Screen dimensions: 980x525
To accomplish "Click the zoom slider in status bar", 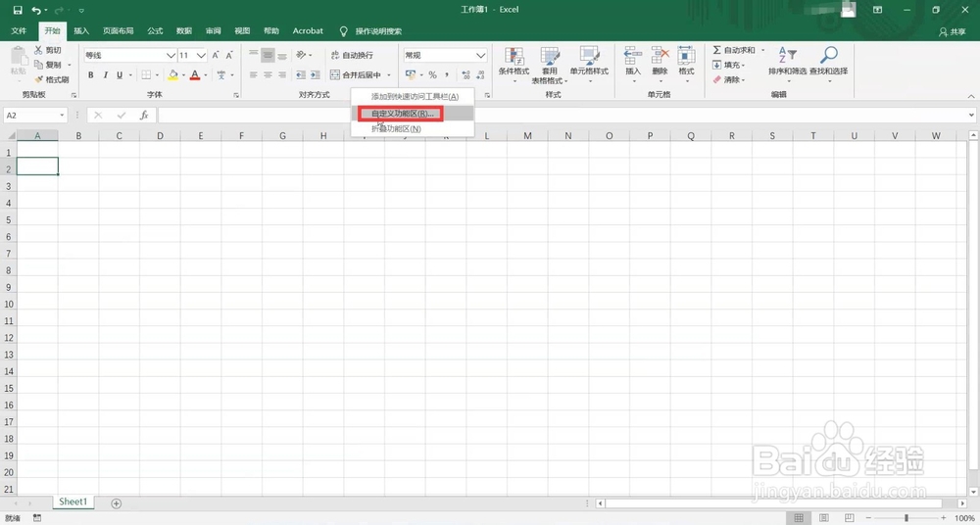I will pyautogui.click(x=906, y=518).
